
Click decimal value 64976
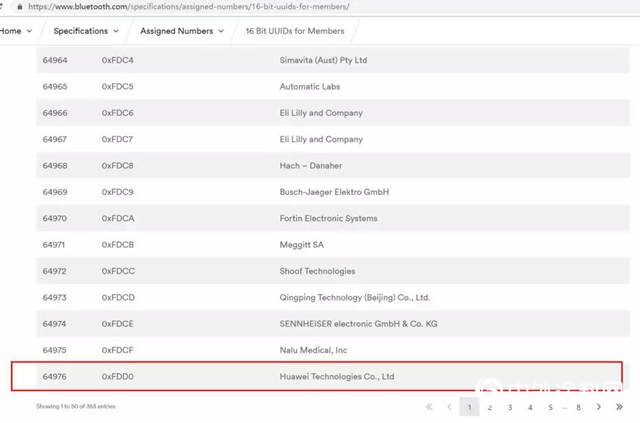pos(55,376)
